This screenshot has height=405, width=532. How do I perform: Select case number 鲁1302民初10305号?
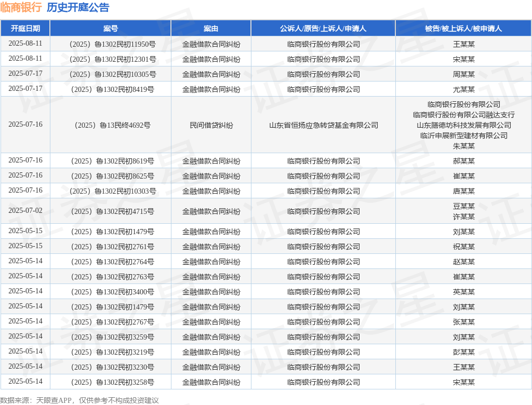coord(113,74)
